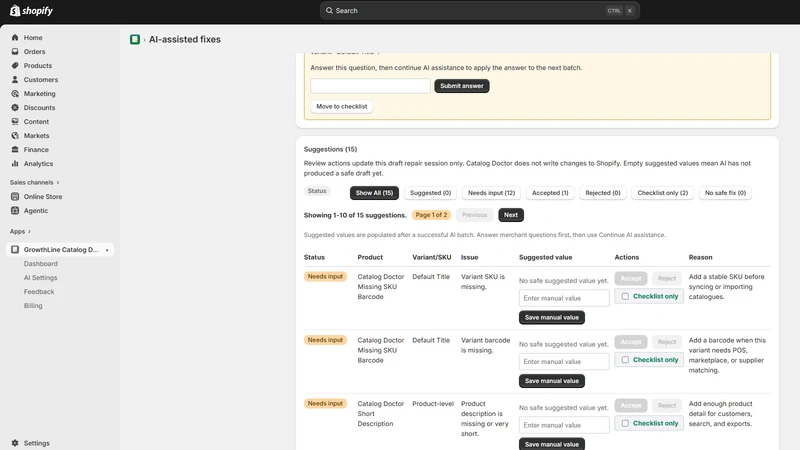Filter by Suggested (0)
This screenshot has height=450, width=800.
point(430,193)
